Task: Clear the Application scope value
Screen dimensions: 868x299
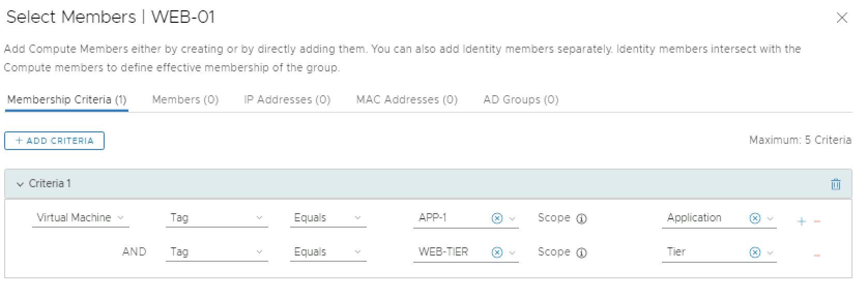Action: click(x=755, y=218)
